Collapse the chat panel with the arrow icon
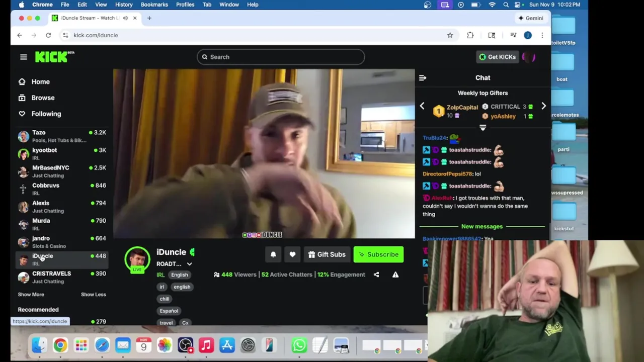This screenshot has width=644, height=362. click(423, 78)
